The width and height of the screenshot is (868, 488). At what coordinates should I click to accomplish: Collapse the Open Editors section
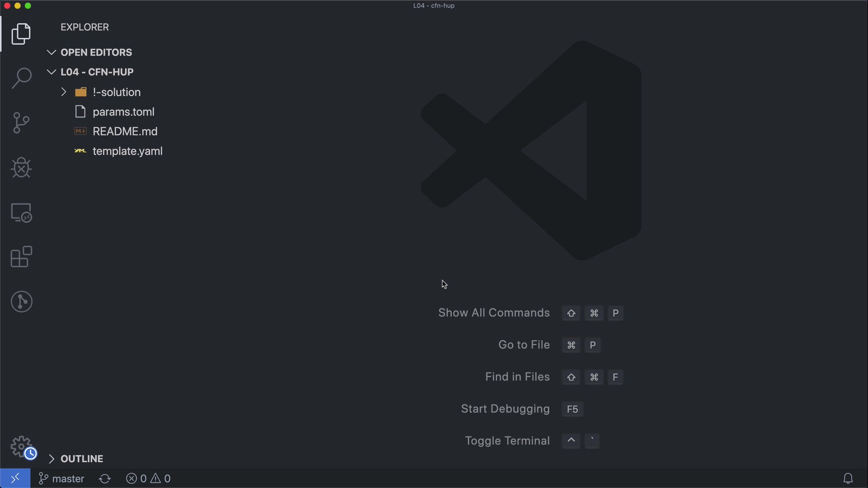[x=96, y=52]
